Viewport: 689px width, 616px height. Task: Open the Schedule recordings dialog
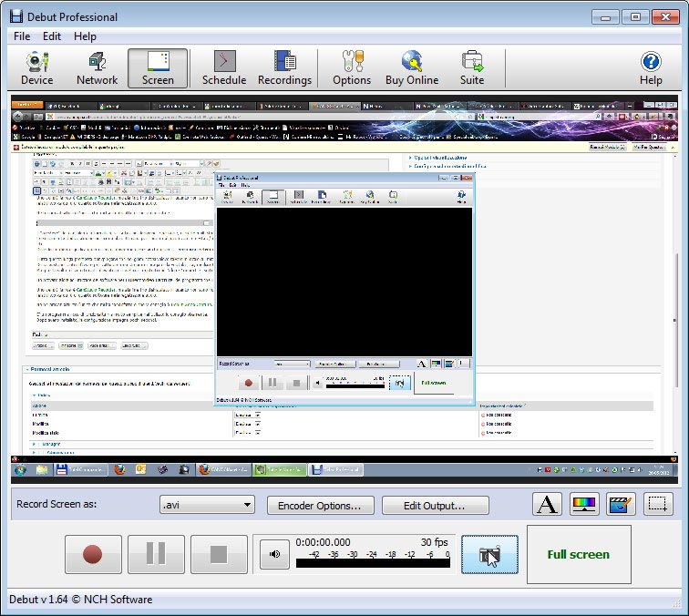point(224,68)
